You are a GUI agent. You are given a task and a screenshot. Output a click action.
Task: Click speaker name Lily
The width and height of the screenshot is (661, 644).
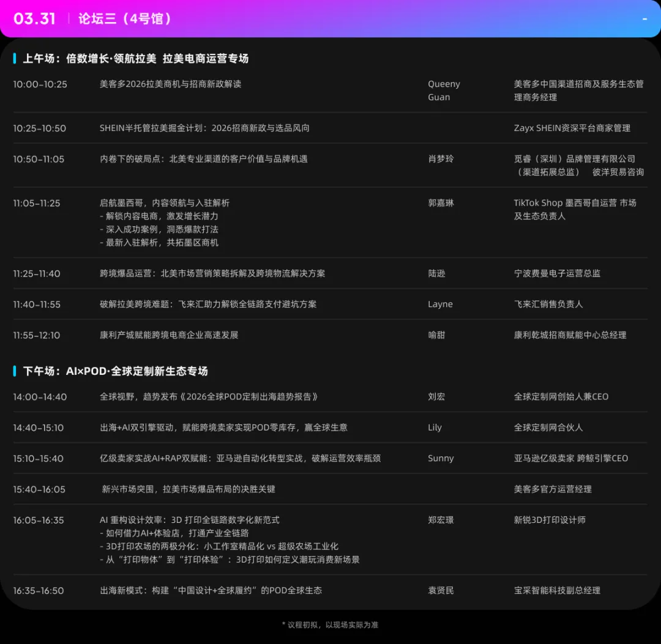435,427
